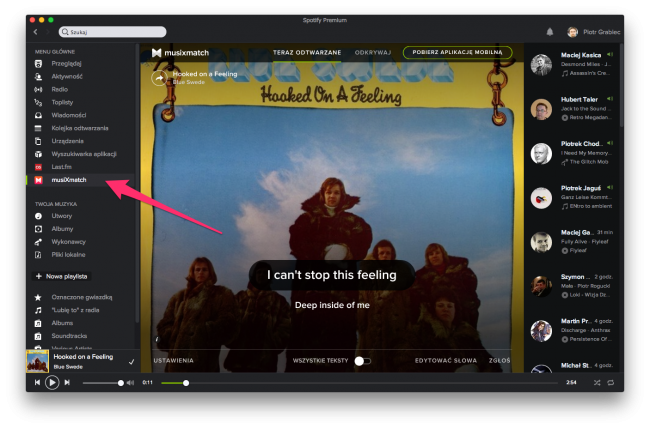This screenshot has height=429, width=650.
Task: Toggle shuffle playback
Action: coord(597,383)
